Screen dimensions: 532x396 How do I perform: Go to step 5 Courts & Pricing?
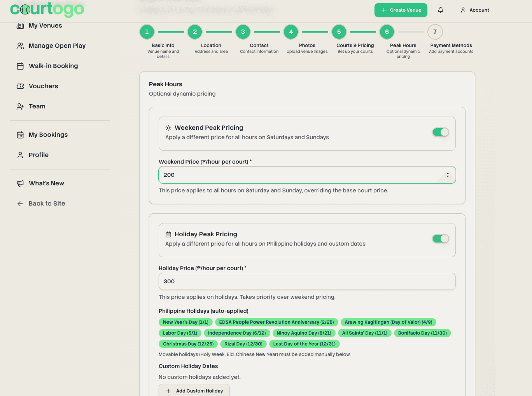[339, 32]
